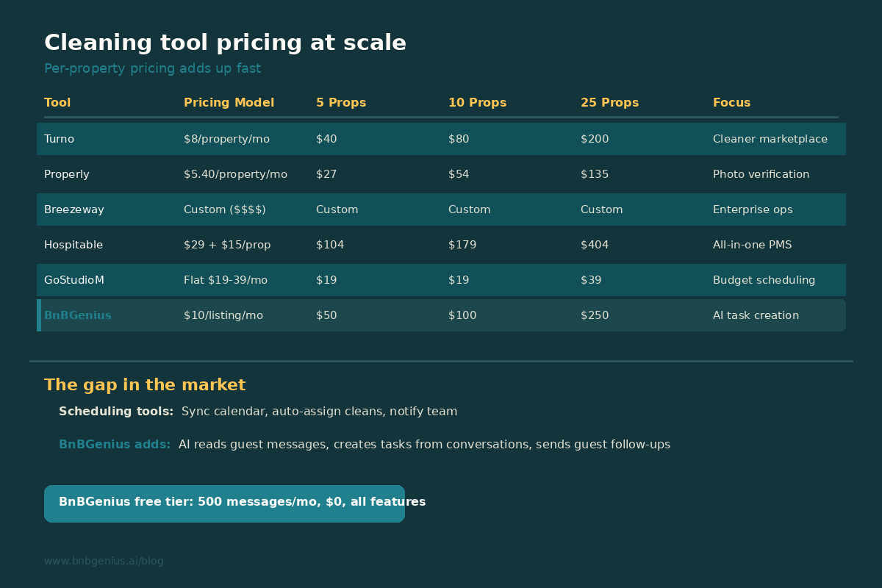Select the BnBGenius tool name cell
882x588 pixels.
[x=78, y=315]
